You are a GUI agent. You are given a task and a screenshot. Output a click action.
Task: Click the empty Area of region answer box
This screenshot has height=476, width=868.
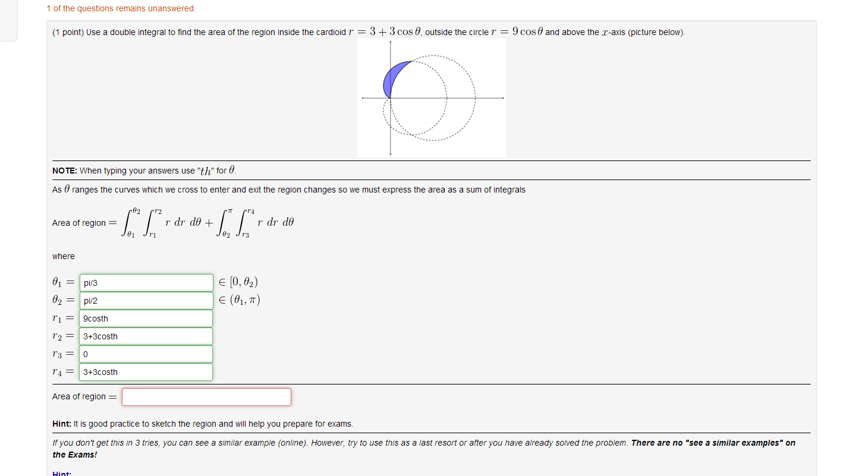pyautogui.click(x=206, y=396)
